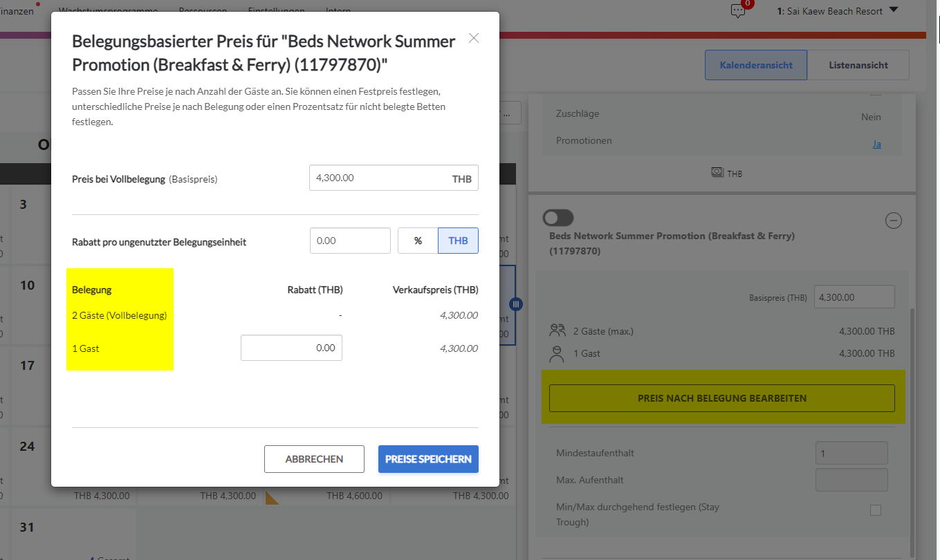The image size is (940, 560).
Task: Click the two guests icon
Action: (558, 330)
